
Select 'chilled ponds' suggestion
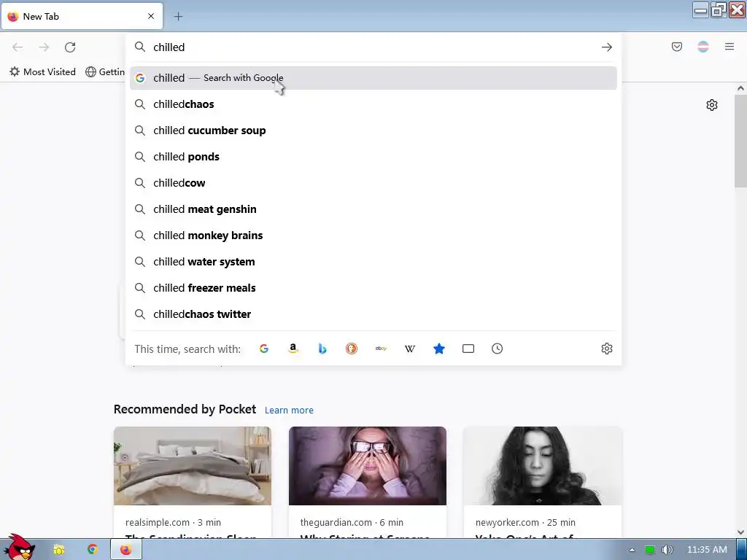click(373, 157)
